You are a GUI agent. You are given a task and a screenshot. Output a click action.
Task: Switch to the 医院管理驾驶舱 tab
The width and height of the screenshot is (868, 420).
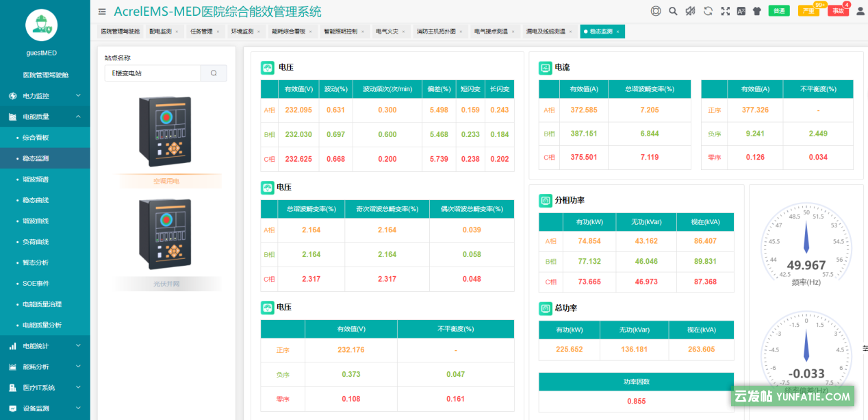(120, 32)
